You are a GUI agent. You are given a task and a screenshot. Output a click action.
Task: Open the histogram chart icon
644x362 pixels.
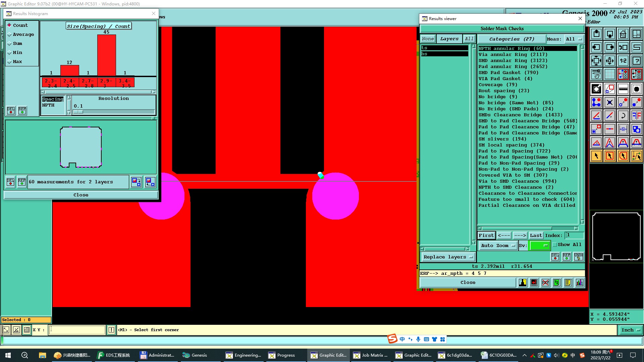click(x=579, y=283)
